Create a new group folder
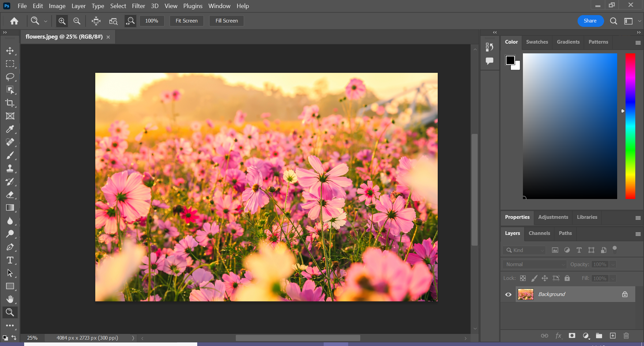Image resolution: width=644 pixels, height=346 pixels. click(599, 336)
